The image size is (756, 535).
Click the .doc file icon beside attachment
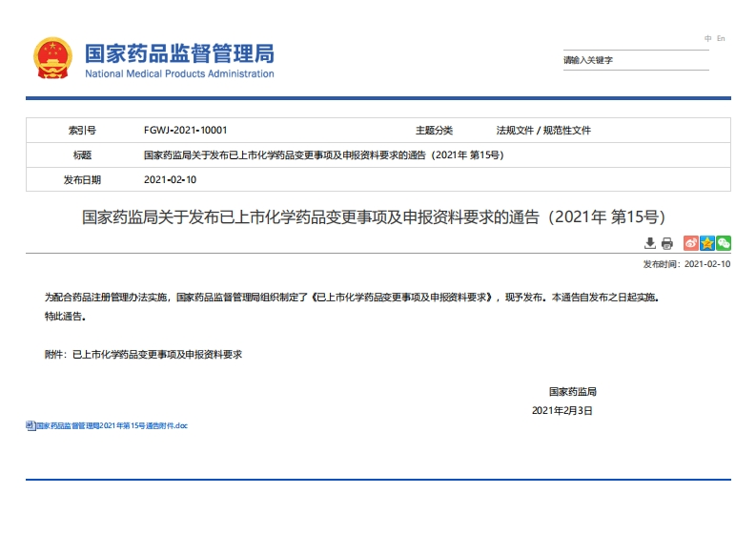click(30, 425)
